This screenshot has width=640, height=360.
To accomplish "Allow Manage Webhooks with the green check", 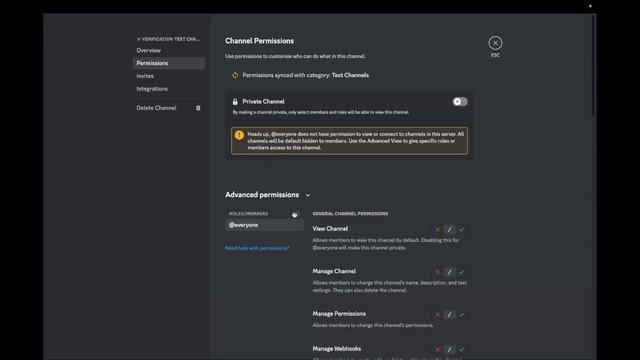I will pyautogui.click(x=462, y=349).
